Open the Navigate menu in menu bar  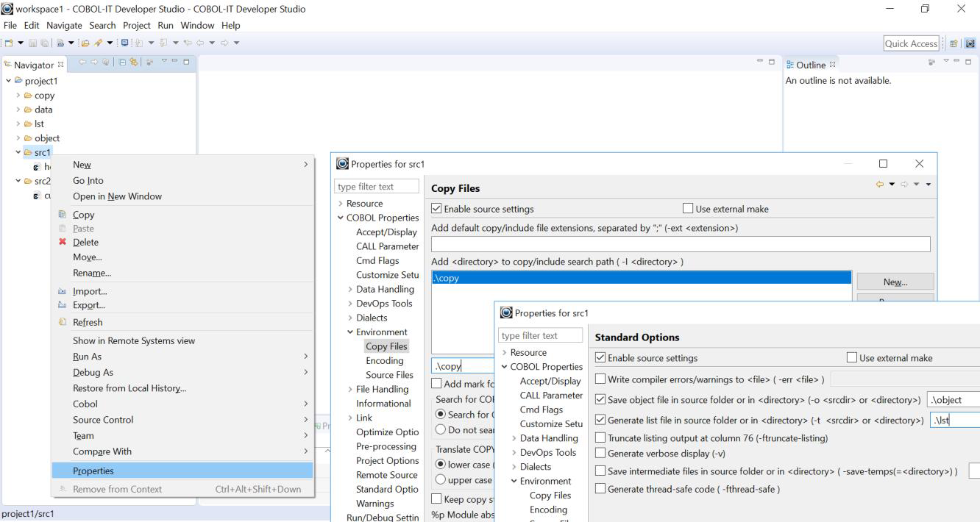[x=65, y=25]
